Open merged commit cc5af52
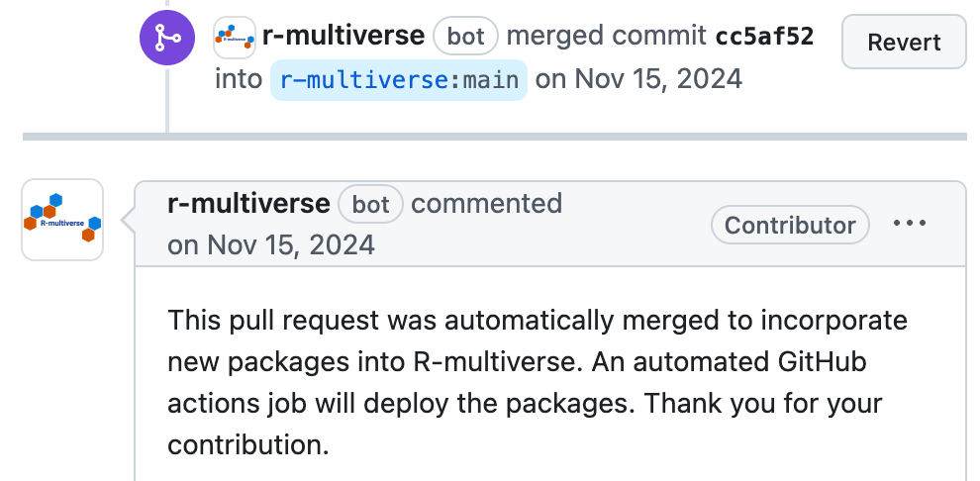 click(x=764, y=38)
